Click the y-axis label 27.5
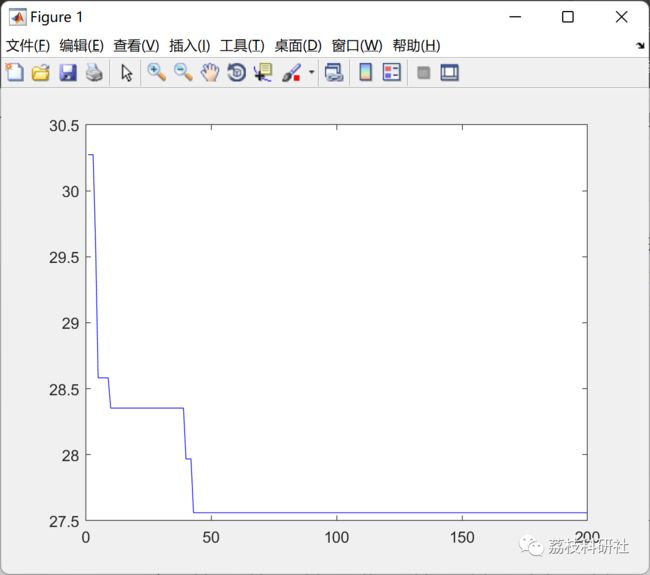650x575 pixels. click(x=64, y=521)
